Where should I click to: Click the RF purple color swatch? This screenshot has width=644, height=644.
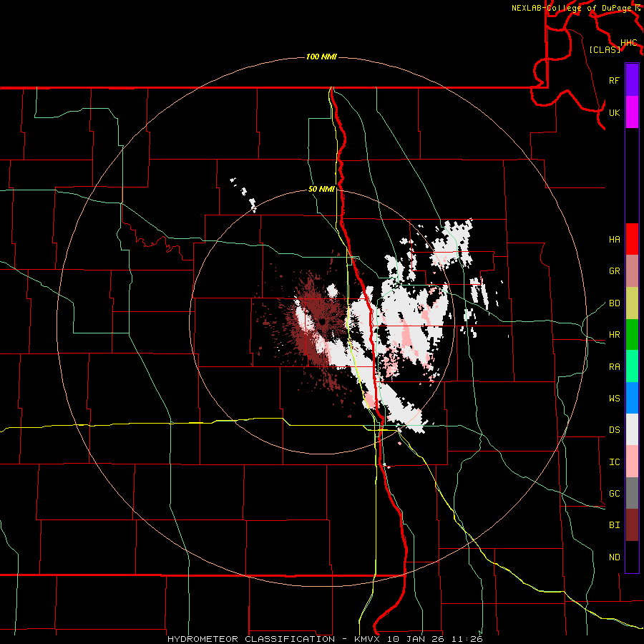pyautogui.click(x=632, y=79)
